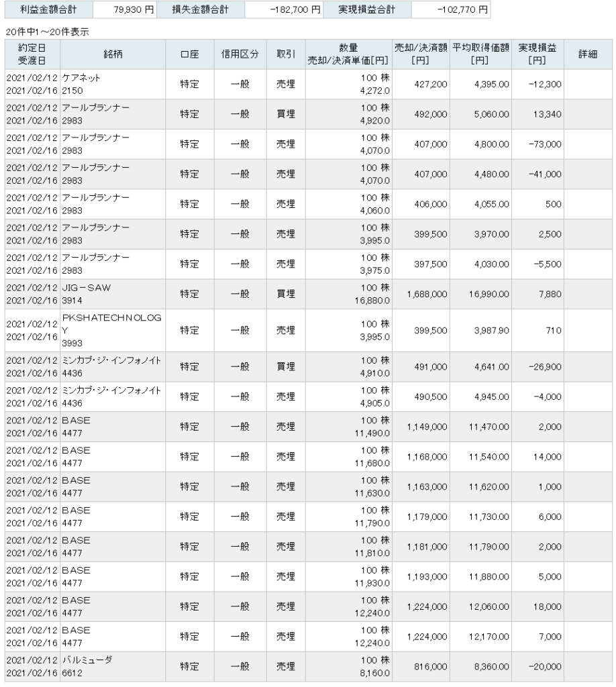This screenshot has height=687, width=616.
Task: Click the ケアネット 2150 stock name
Action: 81,84
